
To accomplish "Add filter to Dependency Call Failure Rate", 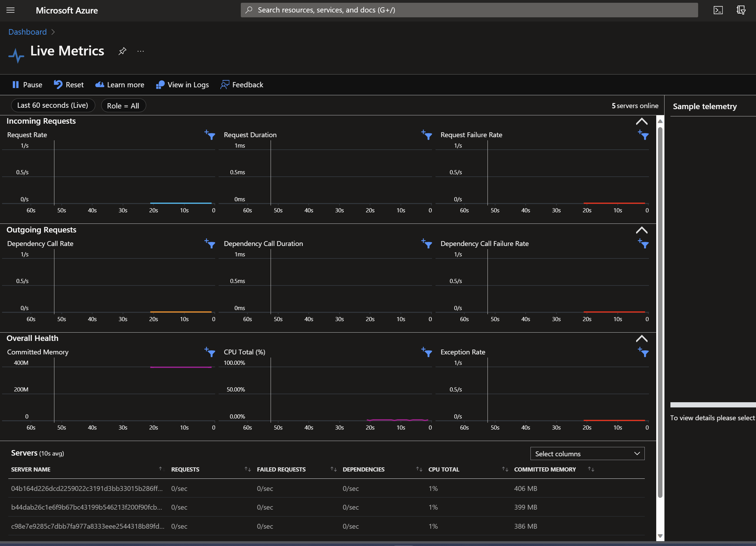I will click(643, 244).
